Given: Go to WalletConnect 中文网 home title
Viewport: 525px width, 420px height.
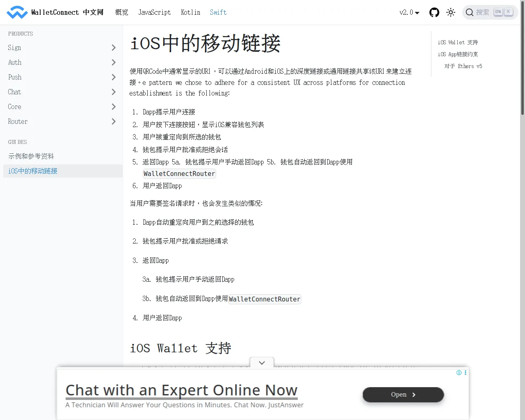Looking at the screenshot, I should pyautogui.click(x=67, y=12).
